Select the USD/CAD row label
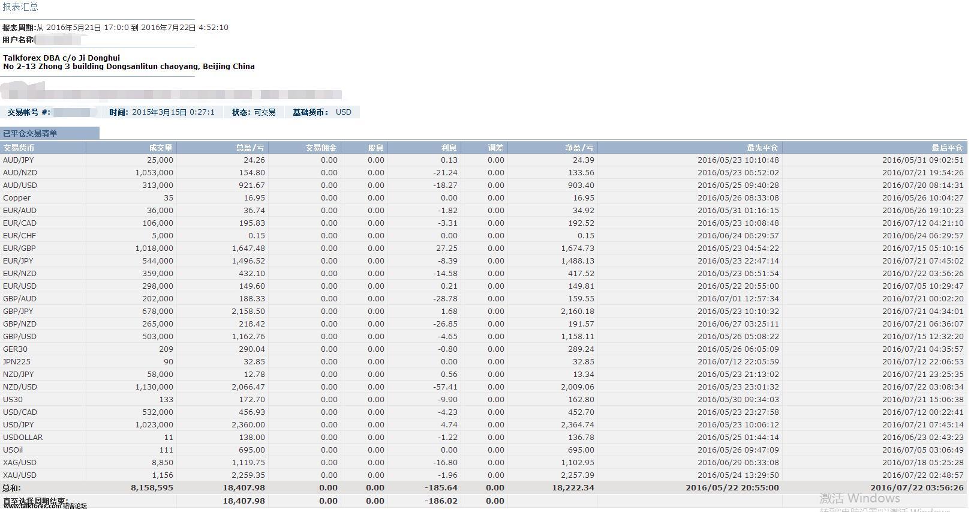The width and height of the screenshot is (980, 512). [20, 412]
